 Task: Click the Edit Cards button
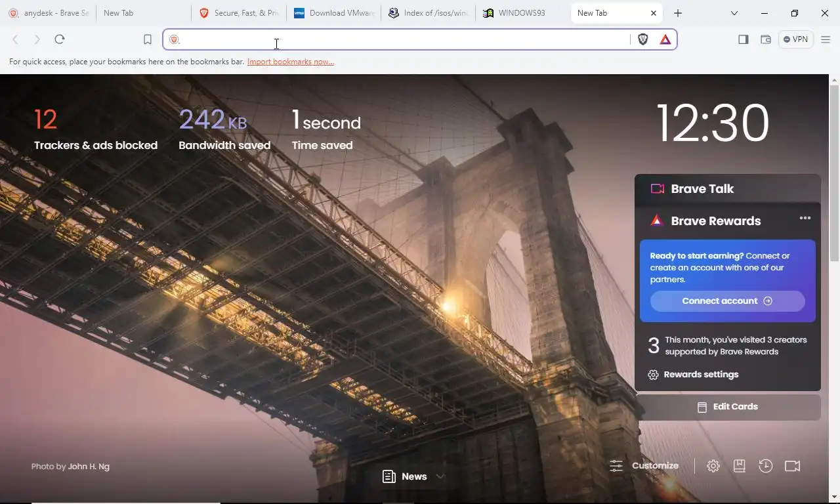coord(728,407)
